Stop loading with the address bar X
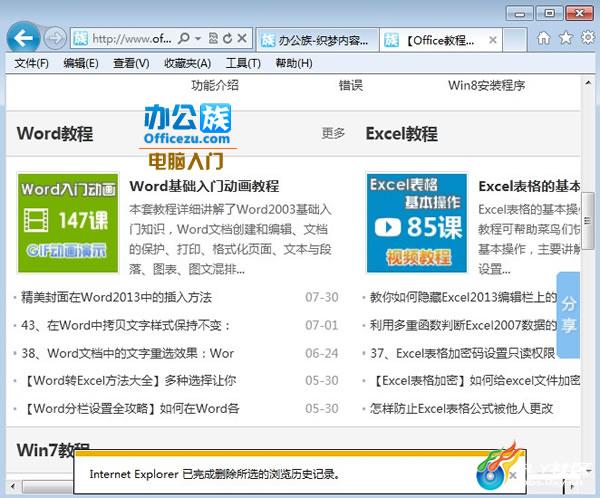Screen dimensions: 600x498 [x=242, y=38]
